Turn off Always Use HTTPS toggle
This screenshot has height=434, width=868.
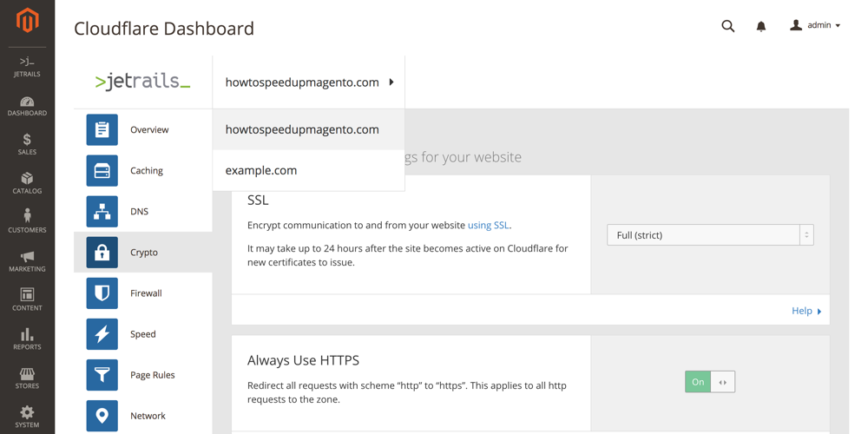tap(710, 382)
